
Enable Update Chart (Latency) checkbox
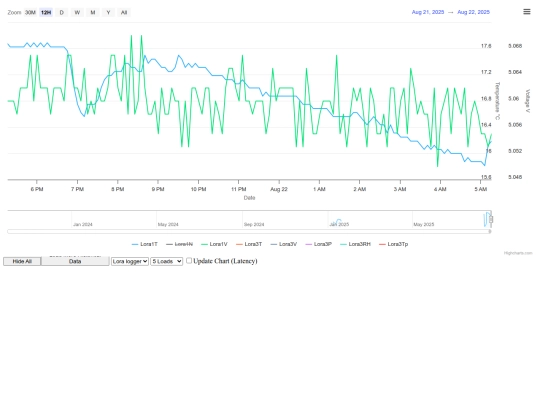tap(189, 261)
